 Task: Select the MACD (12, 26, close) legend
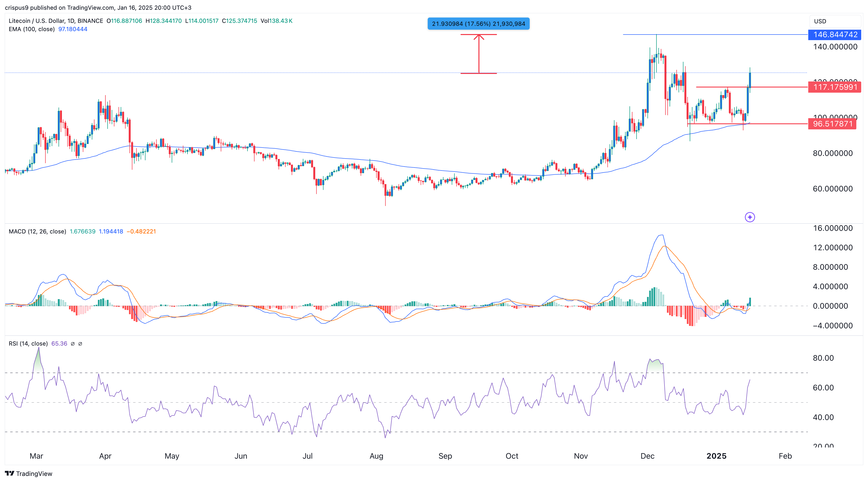point(37,231)
